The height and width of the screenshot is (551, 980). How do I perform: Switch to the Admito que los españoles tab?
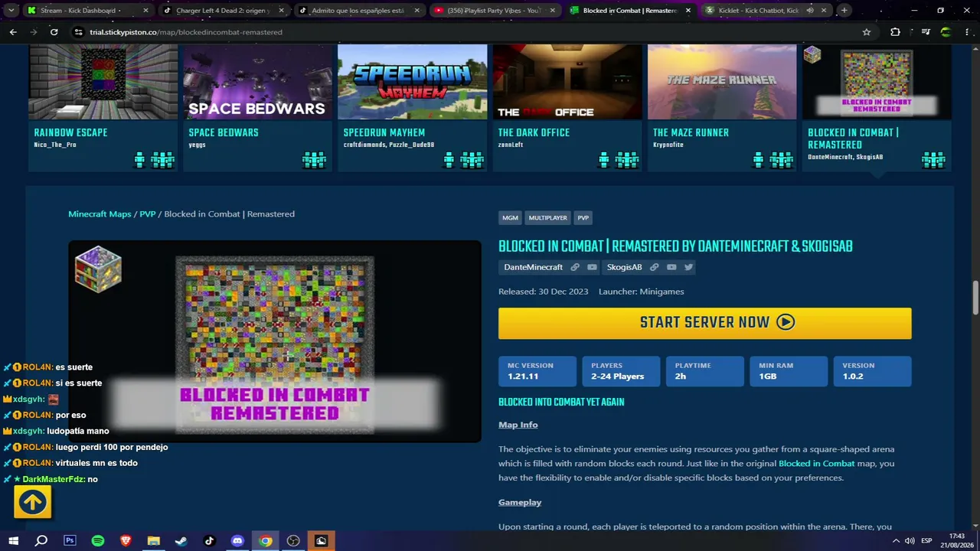coord(358,11)
